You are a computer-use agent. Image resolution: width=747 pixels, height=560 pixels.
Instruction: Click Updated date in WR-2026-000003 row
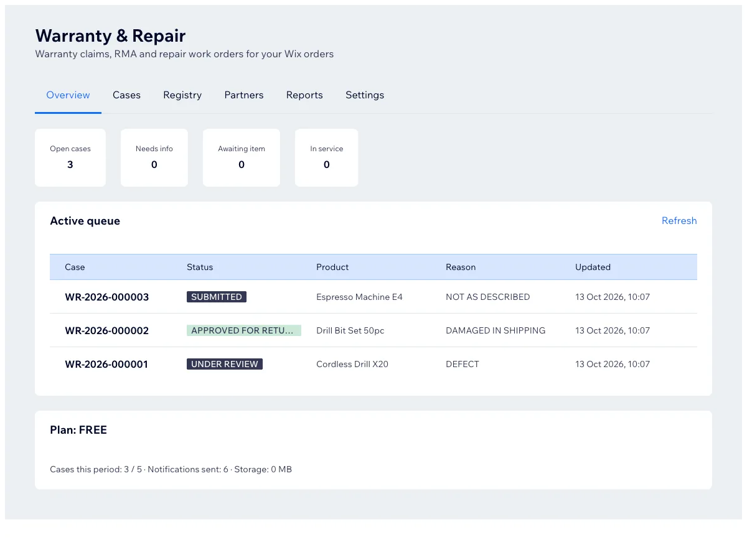pos(613,297)
